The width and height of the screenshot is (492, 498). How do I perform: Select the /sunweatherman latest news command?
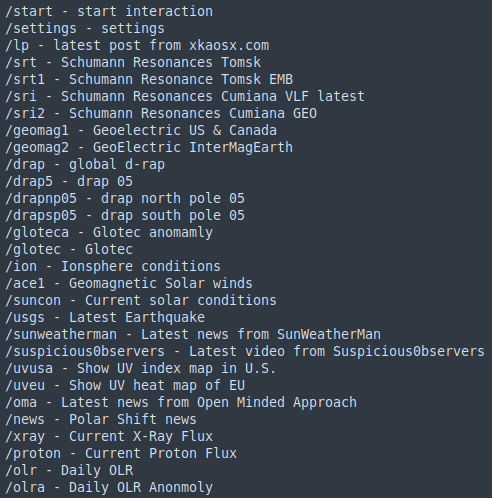tap(193, 335)
